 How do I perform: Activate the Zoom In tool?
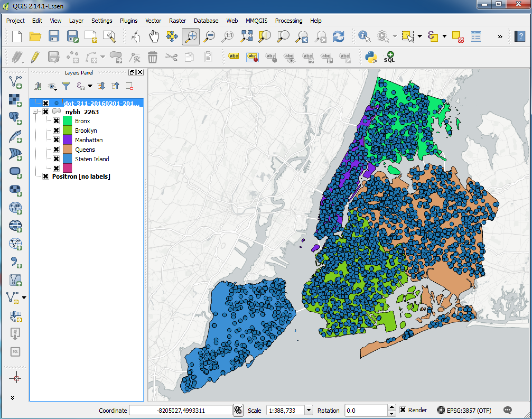[x=190, y=36]
